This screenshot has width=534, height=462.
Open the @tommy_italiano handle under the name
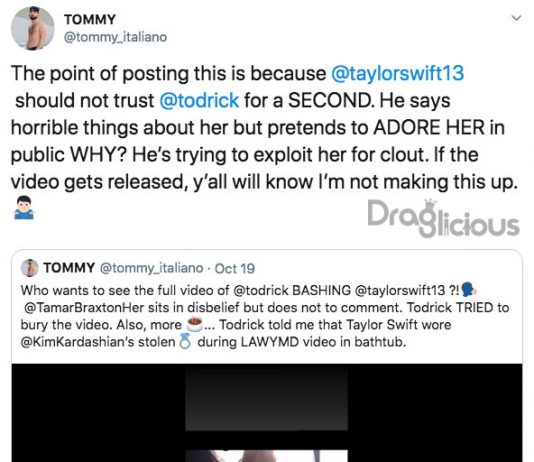coord(115,37)
